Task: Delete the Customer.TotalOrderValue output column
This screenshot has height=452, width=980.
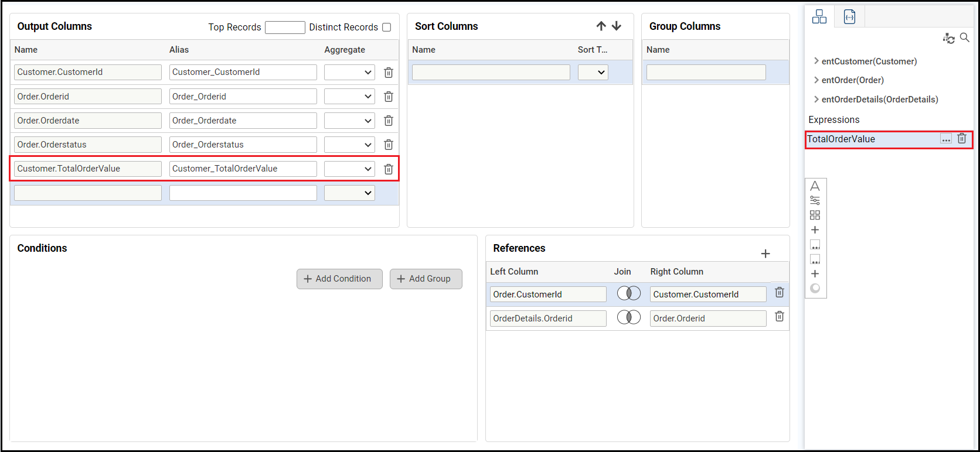Action: (388, 169)
